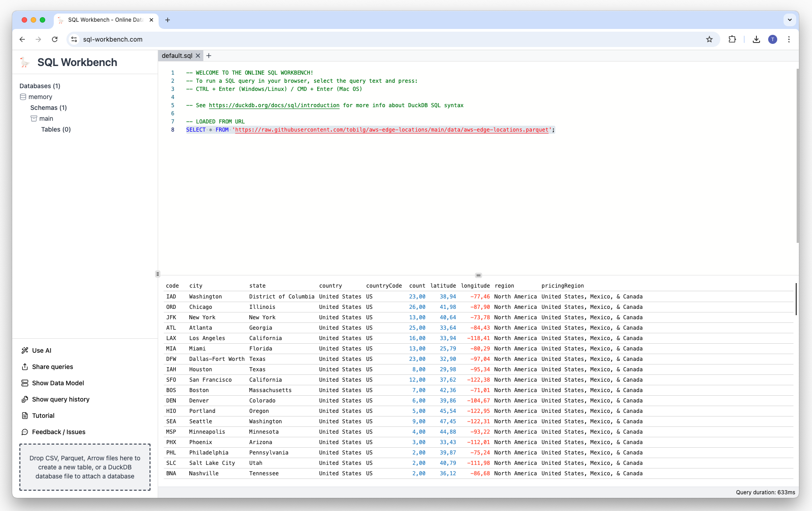
Task: Open Feedback / Issues speech bubble icon
Action: pos(25,432)
